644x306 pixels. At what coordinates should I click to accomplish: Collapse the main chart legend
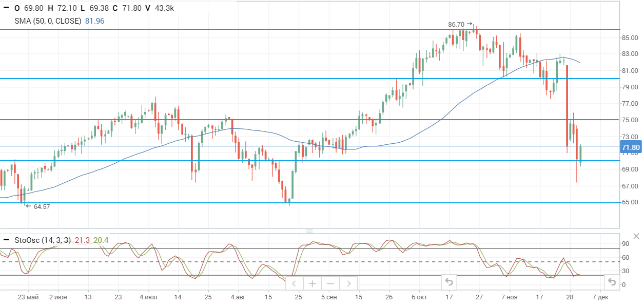coord(6,8)
